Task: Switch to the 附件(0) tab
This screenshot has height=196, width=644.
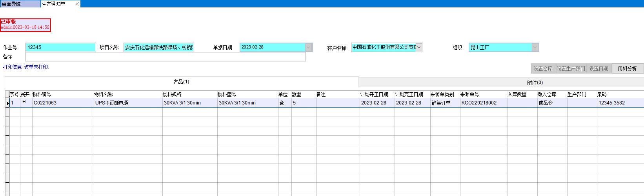Action: pos(535,83)
